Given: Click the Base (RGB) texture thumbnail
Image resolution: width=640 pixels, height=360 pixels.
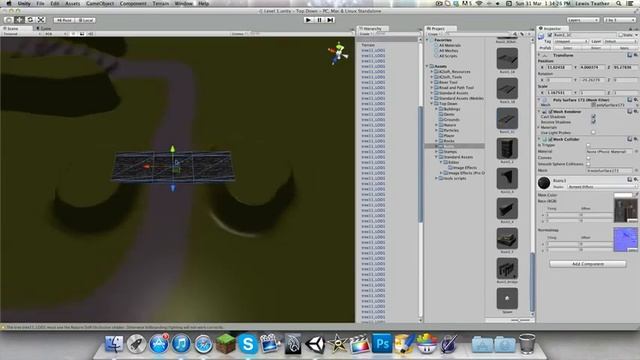Looking at the screenshot, I should coord(625,210).
